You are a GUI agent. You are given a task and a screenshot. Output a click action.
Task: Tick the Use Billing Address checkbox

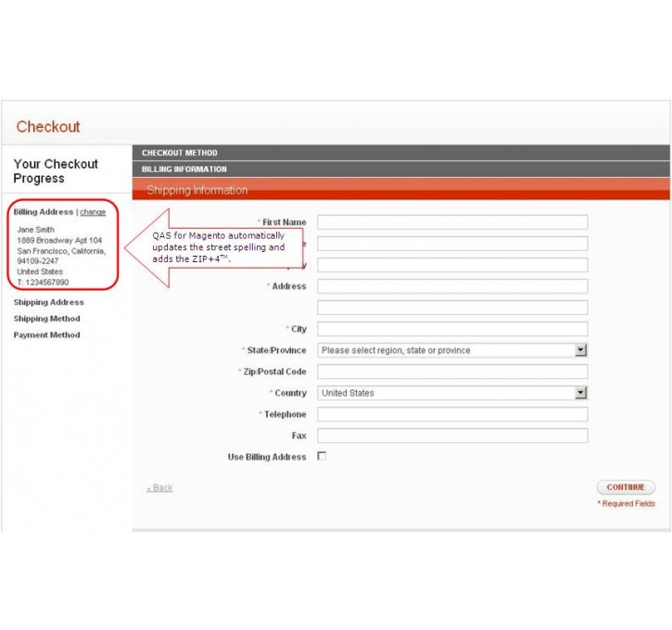point(322,456)
